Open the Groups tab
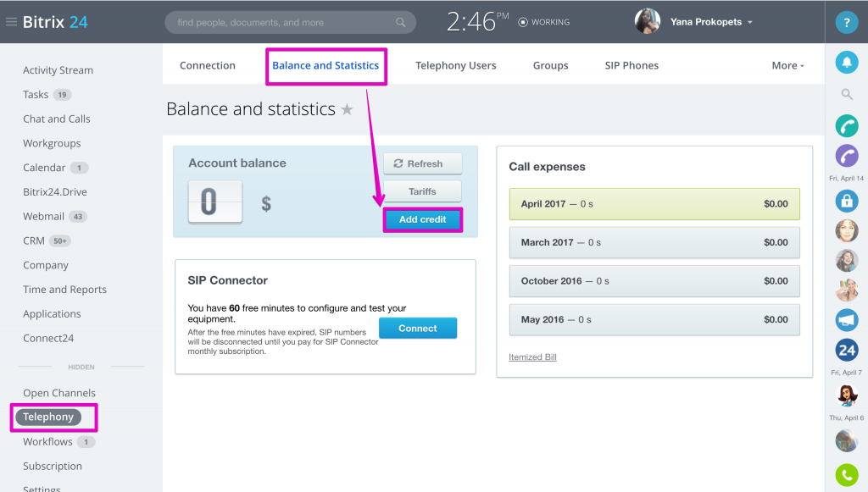 [551, 66]
